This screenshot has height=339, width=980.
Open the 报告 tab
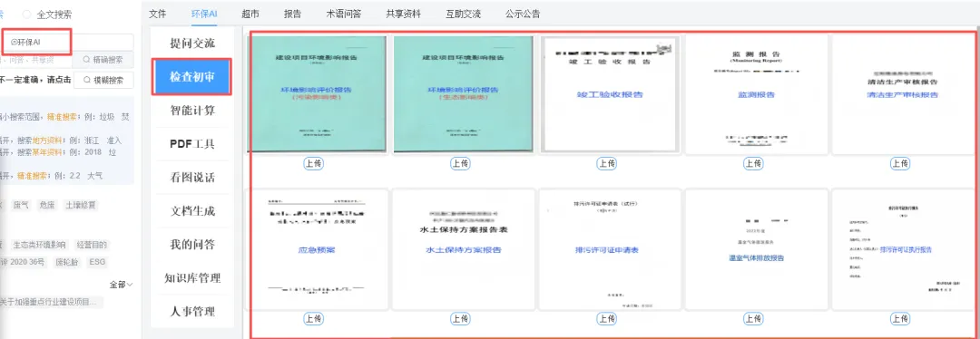point(292,14)
